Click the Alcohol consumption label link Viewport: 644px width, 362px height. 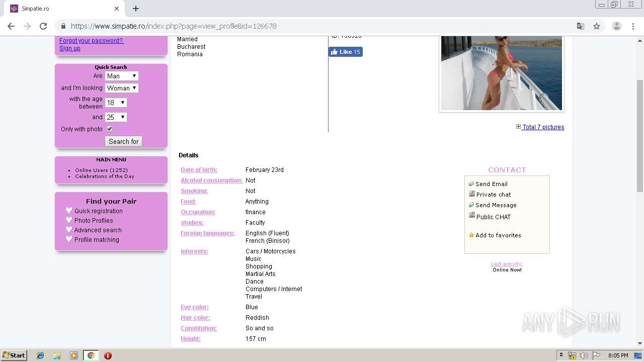coord(212,180)
